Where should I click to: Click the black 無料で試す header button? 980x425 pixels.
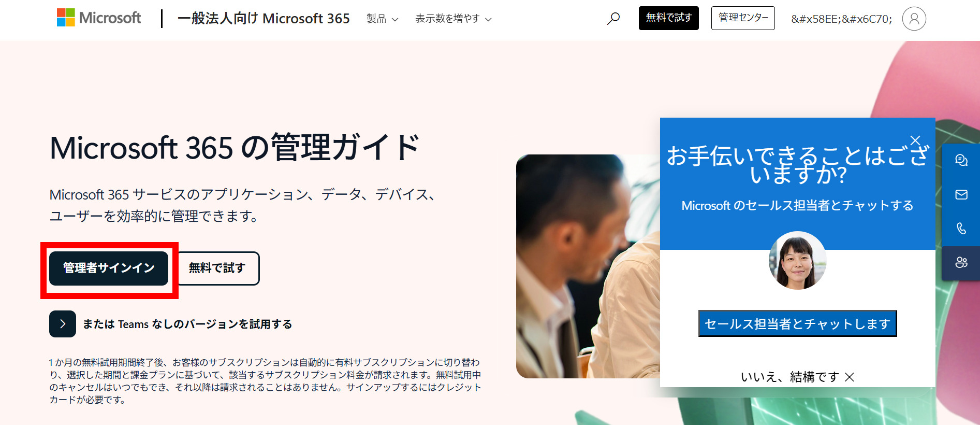668,18
